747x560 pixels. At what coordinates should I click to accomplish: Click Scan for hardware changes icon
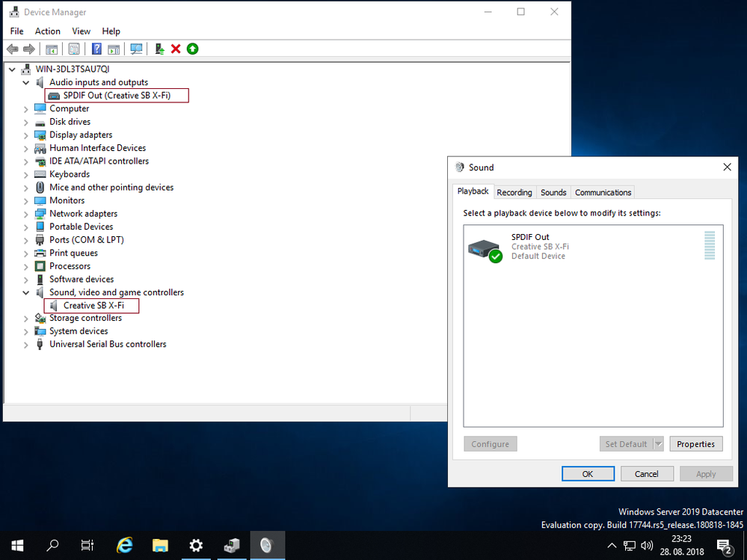click(136, 49)
